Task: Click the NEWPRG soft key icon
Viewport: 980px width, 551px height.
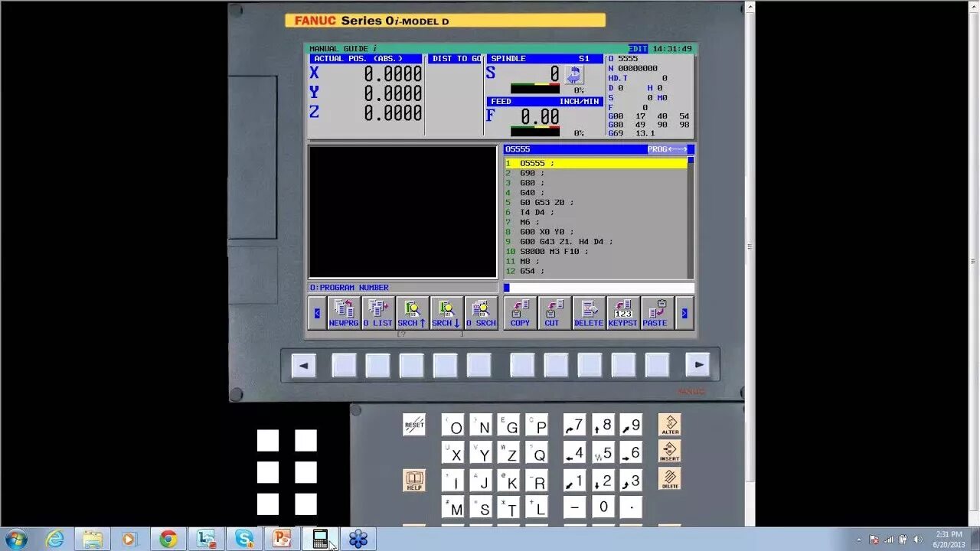Action: click(x=344, y=313)
